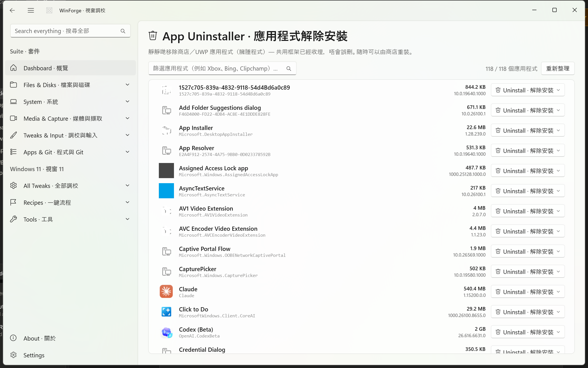Select Apps & Git in sidebar
This screenshot has height=368, width=588.
click(x=70, y=152)
